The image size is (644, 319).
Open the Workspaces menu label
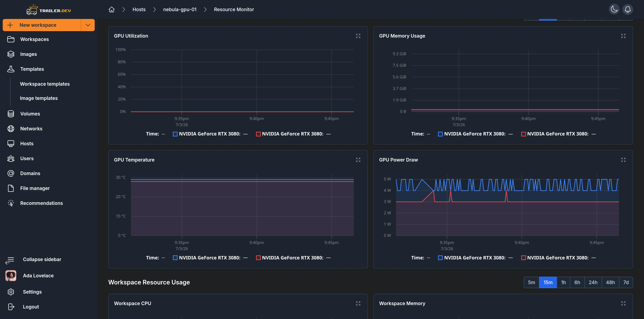point(34,39)
